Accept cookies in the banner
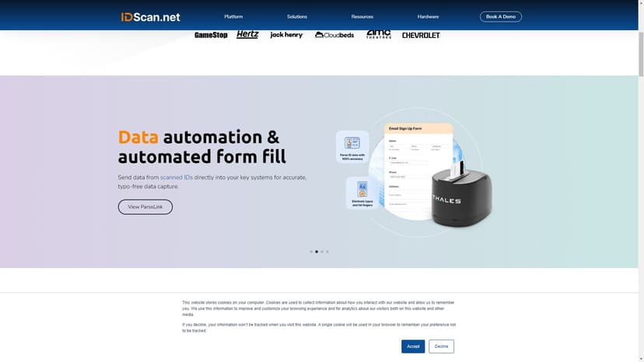 [x=413, y=346]
